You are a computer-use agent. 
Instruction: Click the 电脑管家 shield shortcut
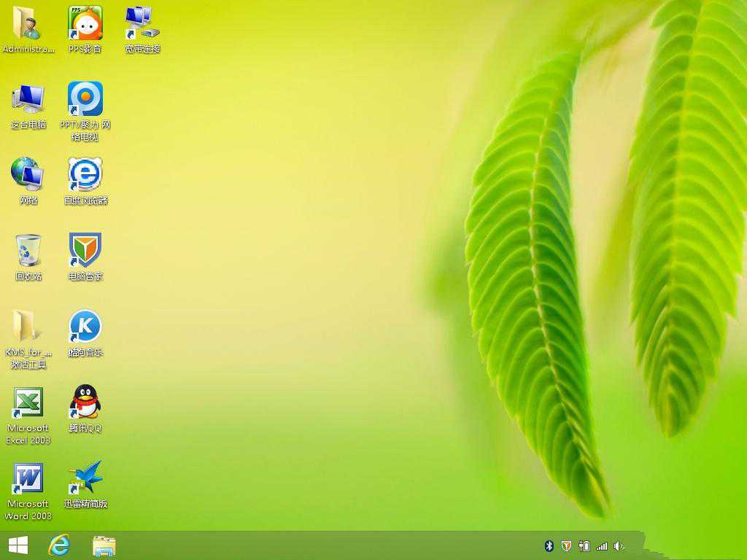click(85, 252)
